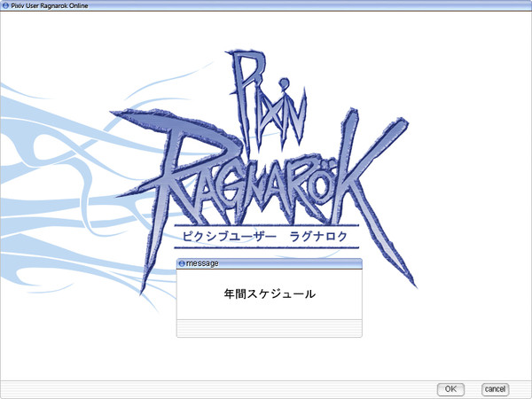Screen dimensions: 532x399
Task: Click the icon in the message dialog title
Action: (x=182, y=263)
